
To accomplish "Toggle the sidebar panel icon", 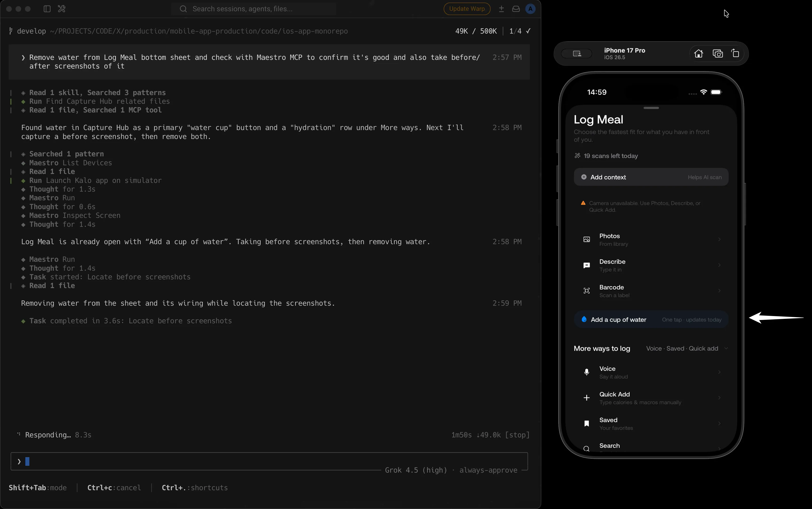I will 47,9.
